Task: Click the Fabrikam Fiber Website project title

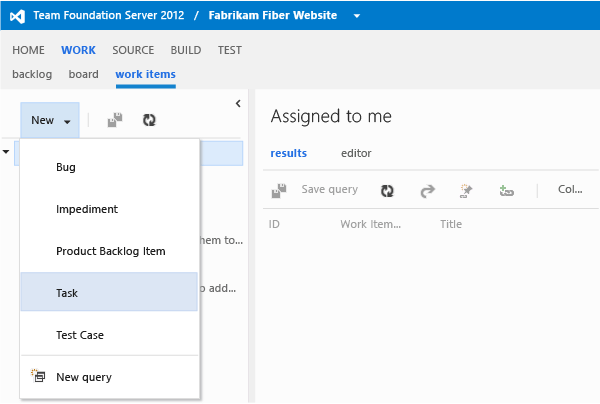Action: 272,15
